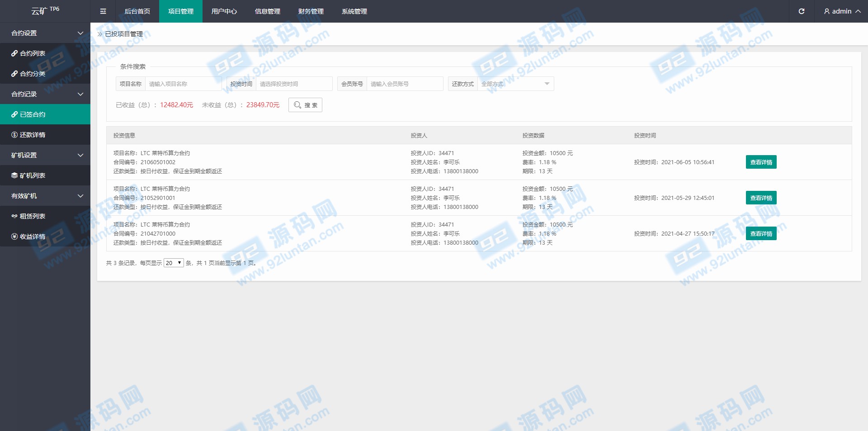868x431 pixels.
Task: Open 收益详情 in the sidebar
Action: coord(45,237)
